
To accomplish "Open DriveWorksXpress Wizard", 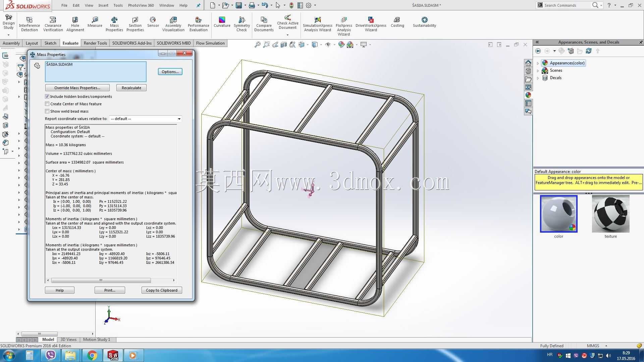I will click(371, 24).
